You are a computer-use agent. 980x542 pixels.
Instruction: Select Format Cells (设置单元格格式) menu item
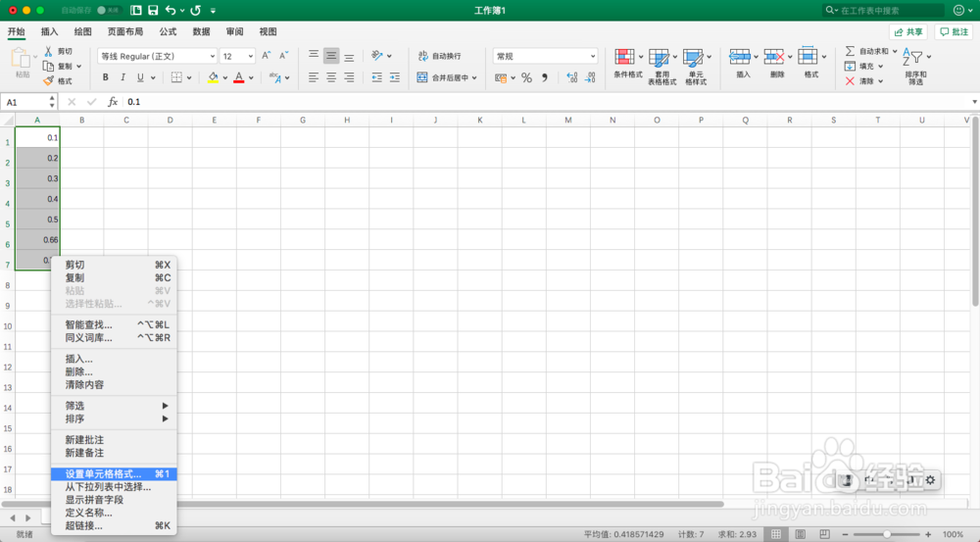click(x=114, y=473)
